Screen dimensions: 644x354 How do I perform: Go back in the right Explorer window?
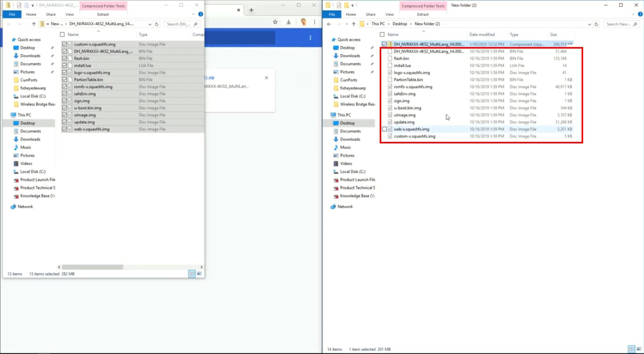(329, 24)
